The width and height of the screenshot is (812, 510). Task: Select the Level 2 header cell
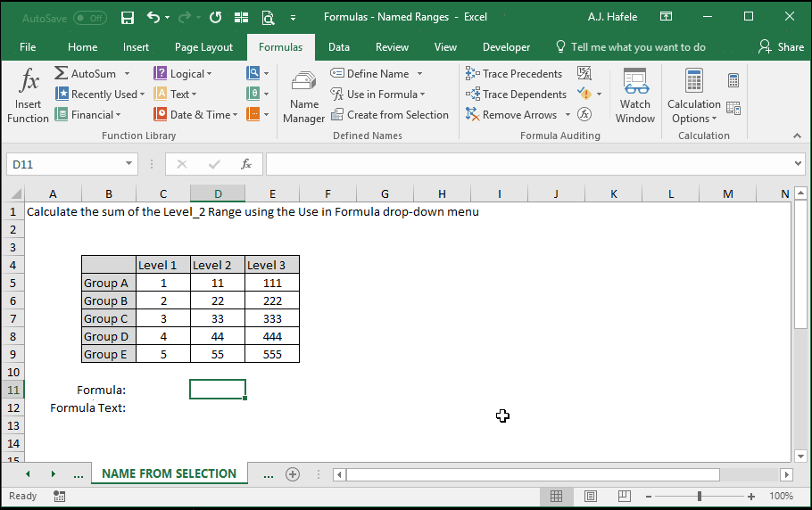(x=218, y=265)
